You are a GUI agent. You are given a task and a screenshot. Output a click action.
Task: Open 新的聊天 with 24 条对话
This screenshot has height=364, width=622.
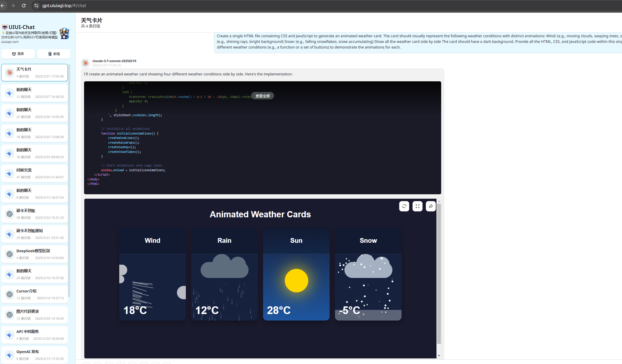click(x=35, y=274)
